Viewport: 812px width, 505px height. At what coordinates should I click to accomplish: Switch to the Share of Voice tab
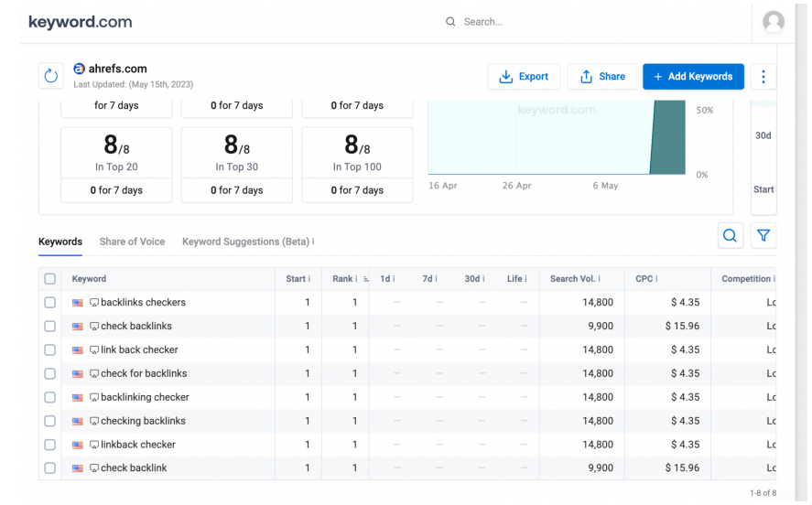[x=132, y=242]
